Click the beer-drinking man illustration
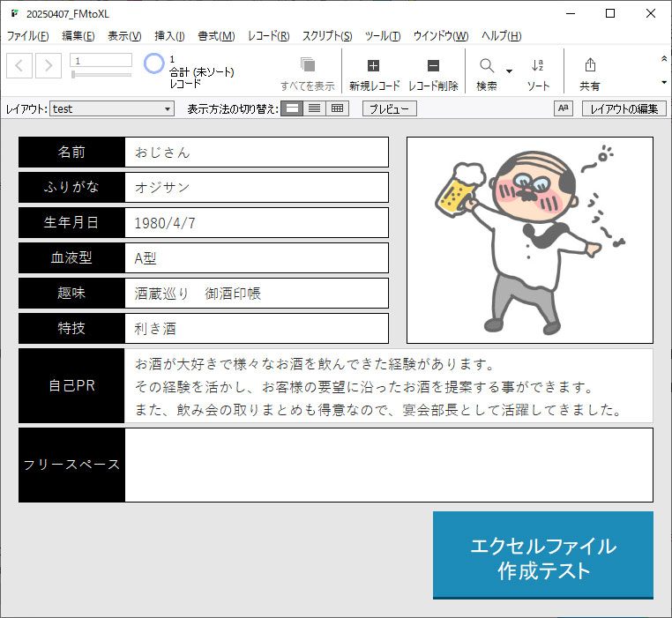672x618 pixels. (x=530, y=241)
